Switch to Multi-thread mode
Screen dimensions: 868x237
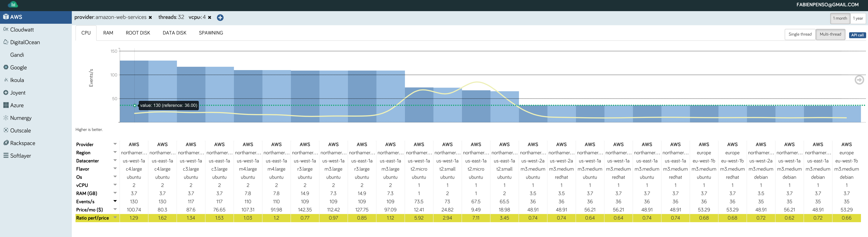tap(830, 34)
